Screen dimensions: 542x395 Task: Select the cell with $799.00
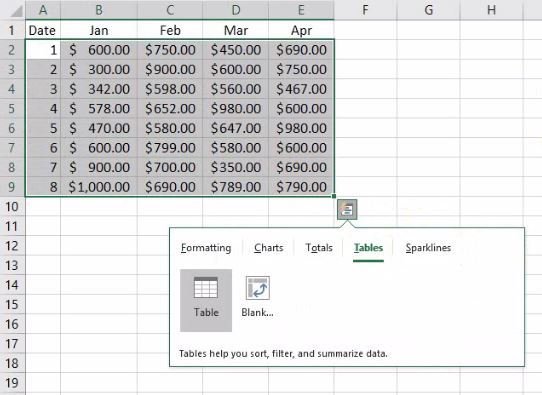170,148
